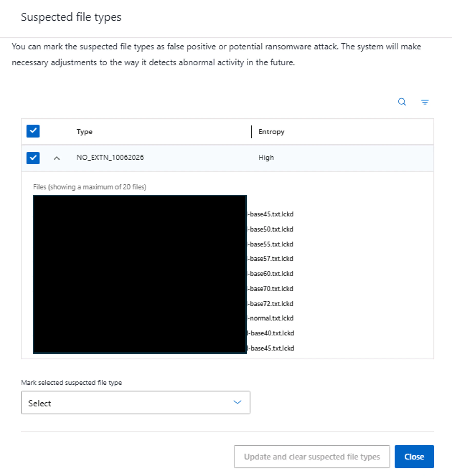
Task: Click the -base50.txt.lckd file entry
Action: tap(270, 229)
